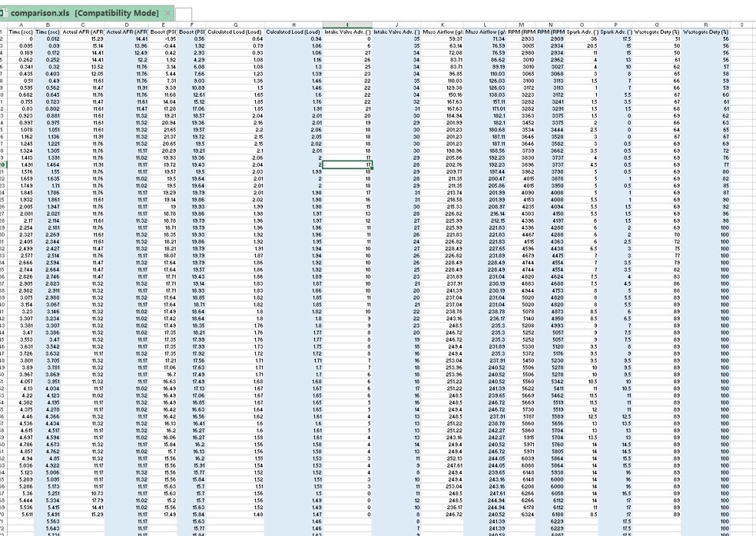This screenshot has width=756, height=536.
Task: Click the cell containing 20.5
Action: coord(582,46)
